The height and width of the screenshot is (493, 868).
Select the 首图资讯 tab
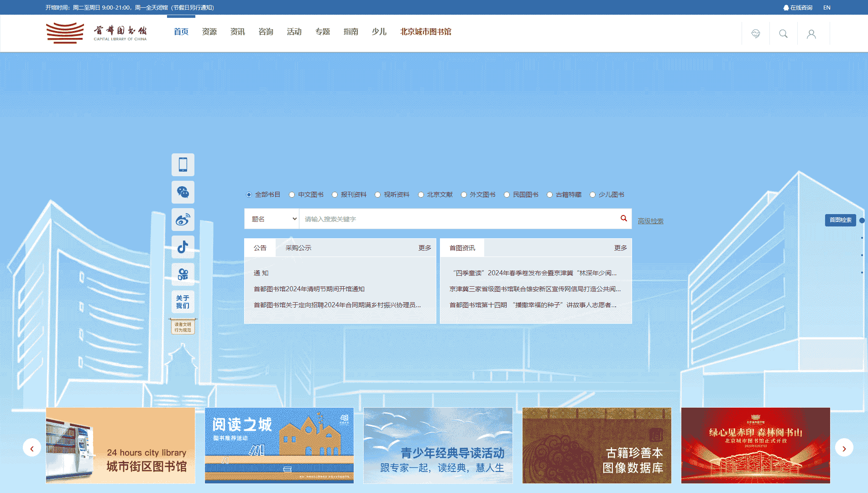coord(462,248)
